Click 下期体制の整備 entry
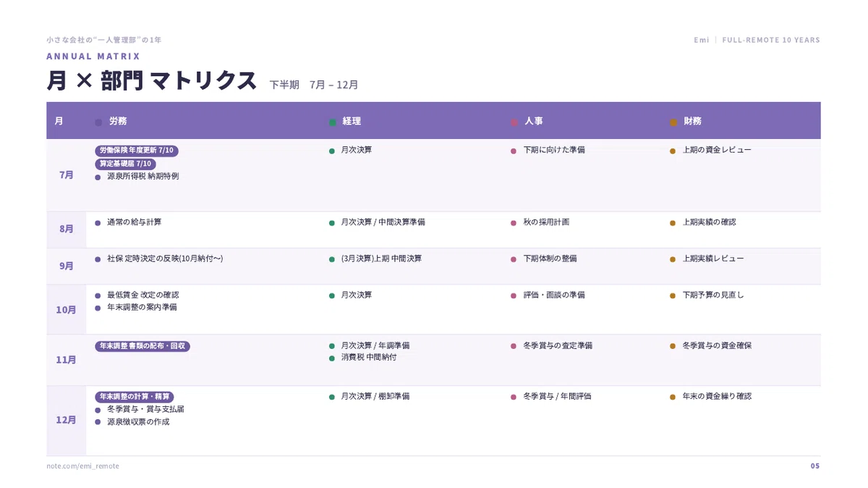 point(550,258)
